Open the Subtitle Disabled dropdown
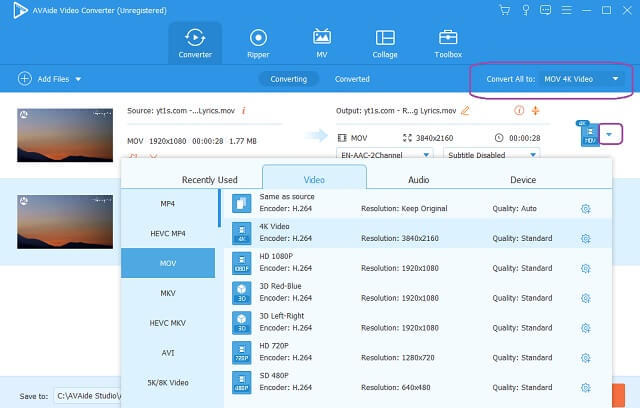This screenshot has width=640, height=408. pyautogui.click(x=491, y=154)
